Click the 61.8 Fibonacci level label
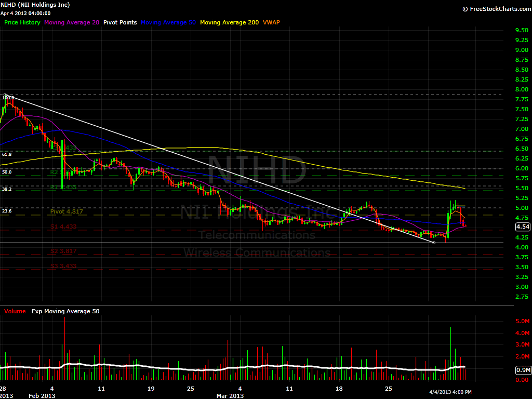 click(x=7, y=154)
